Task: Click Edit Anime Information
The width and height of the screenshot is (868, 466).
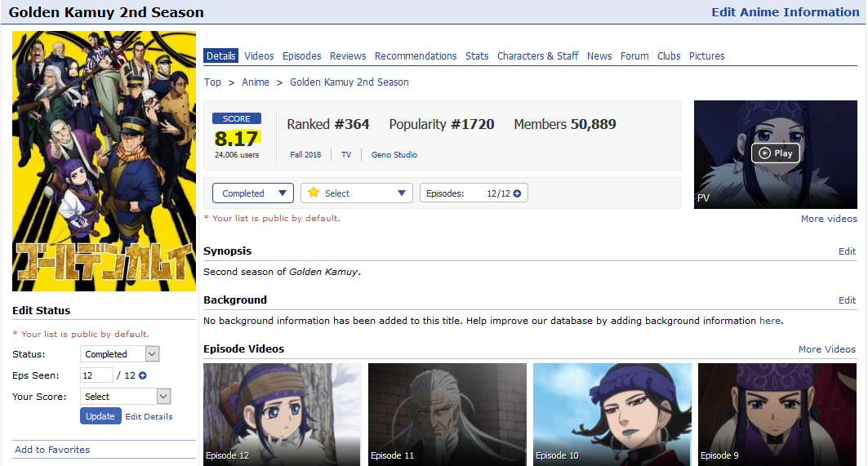Action: (x=785, y=12)
